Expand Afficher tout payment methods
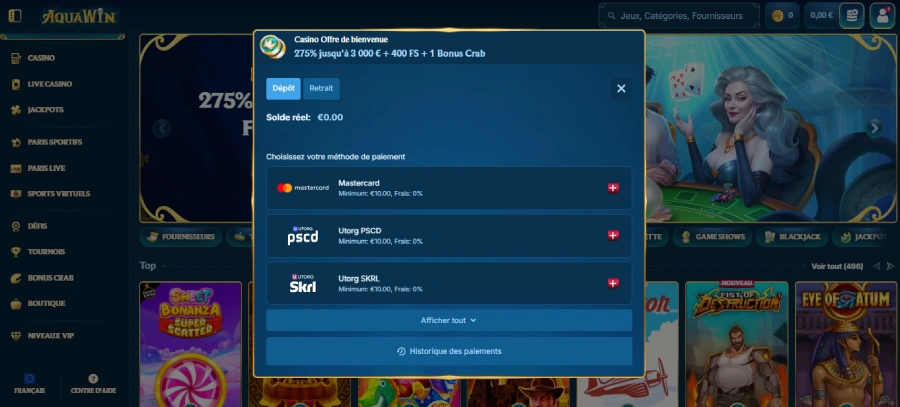The width and height of the screenshot is (900, 407). [x=448, y=321]
